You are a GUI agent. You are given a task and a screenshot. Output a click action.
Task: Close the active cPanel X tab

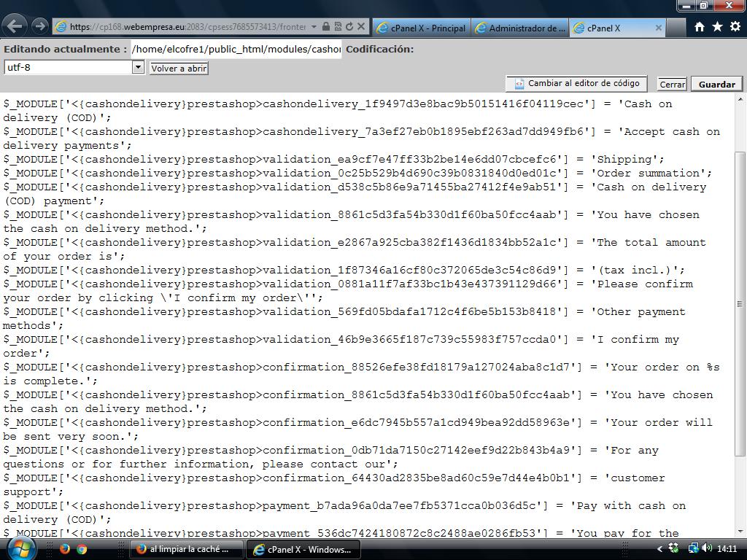(x=659, y=28)
